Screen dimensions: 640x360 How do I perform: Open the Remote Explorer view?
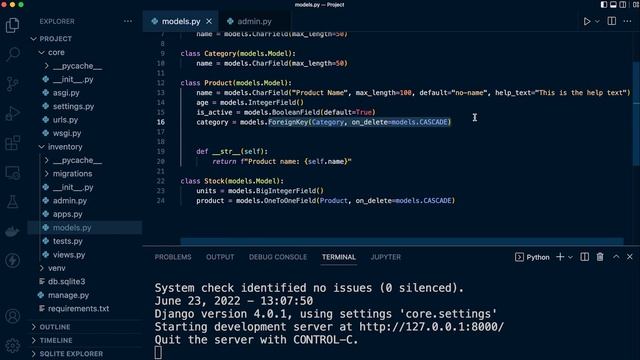point(13,173)
